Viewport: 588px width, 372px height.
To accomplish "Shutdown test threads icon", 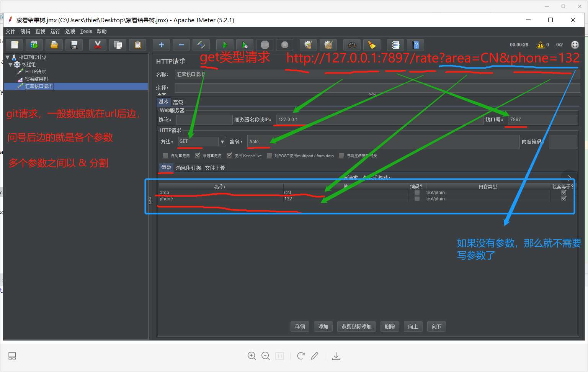I will pyautogui.click(x=285, y=45).
